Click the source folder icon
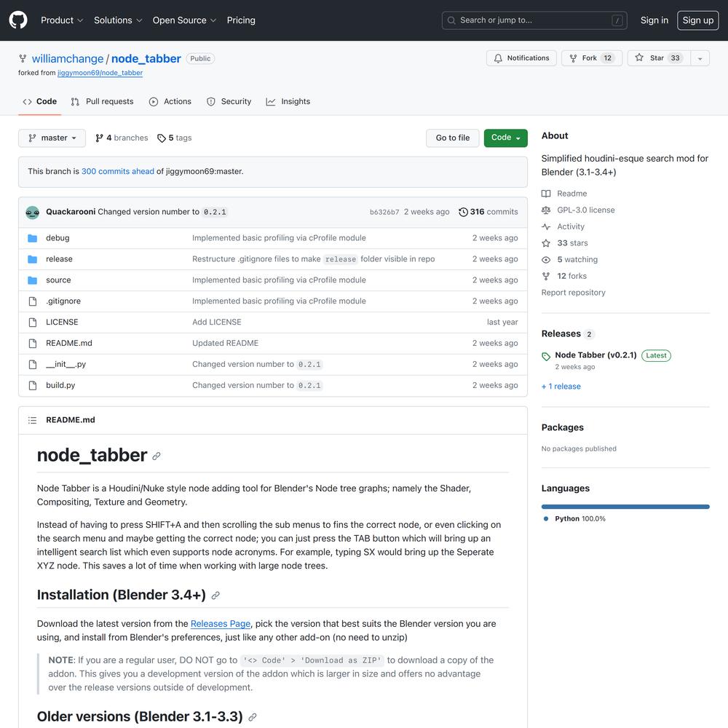 33,280
